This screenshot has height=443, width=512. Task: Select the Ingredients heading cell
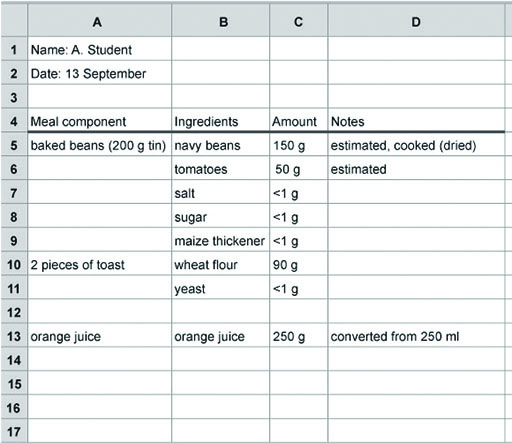tap(220, 121)
